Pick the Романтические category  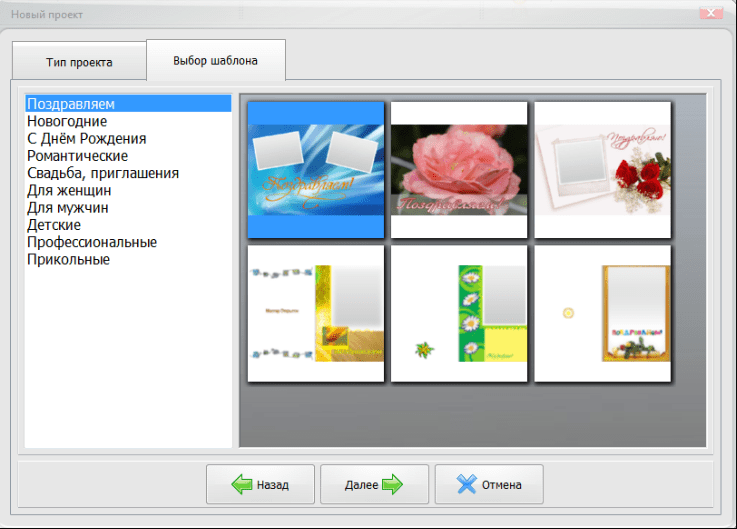(78, 156)
